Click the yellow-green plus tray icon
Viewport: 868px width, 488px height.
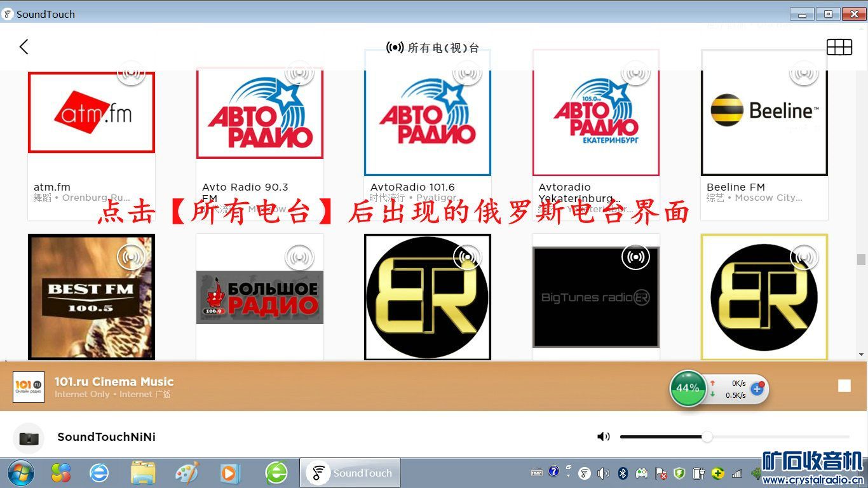717,473
